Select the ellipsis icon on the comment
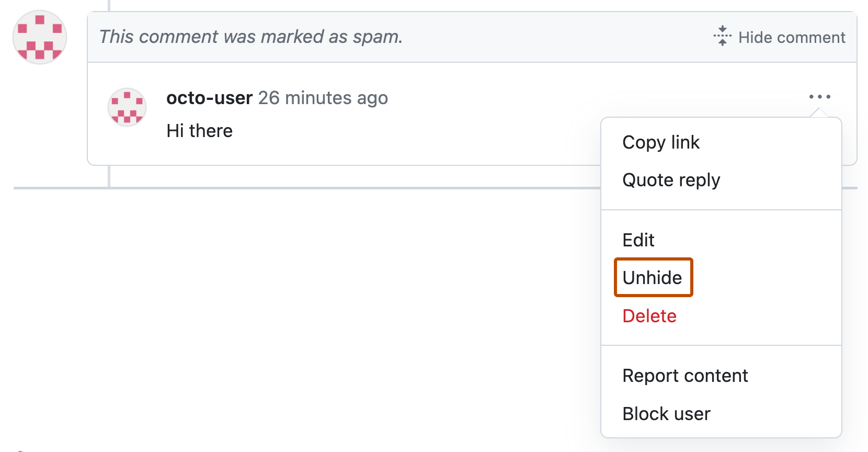Viewport: 868px width, 452px height. pos(819,96)
